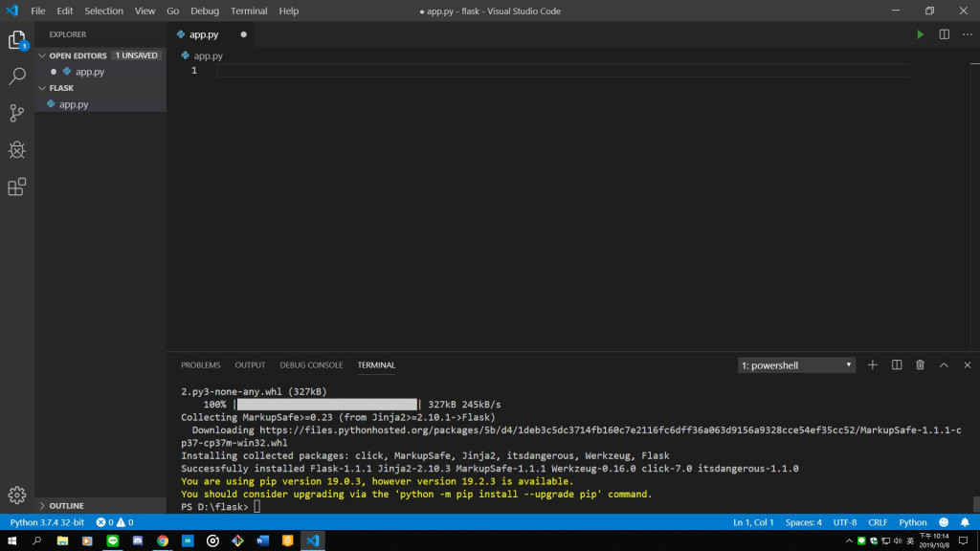Close app.py tab via unsaved dot
Screen dimensions: 980x551
[244, 34]
